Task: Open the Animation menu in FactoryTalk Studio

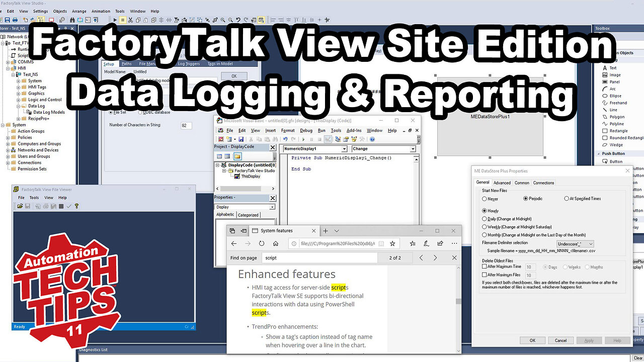Action: click(101, 11)
